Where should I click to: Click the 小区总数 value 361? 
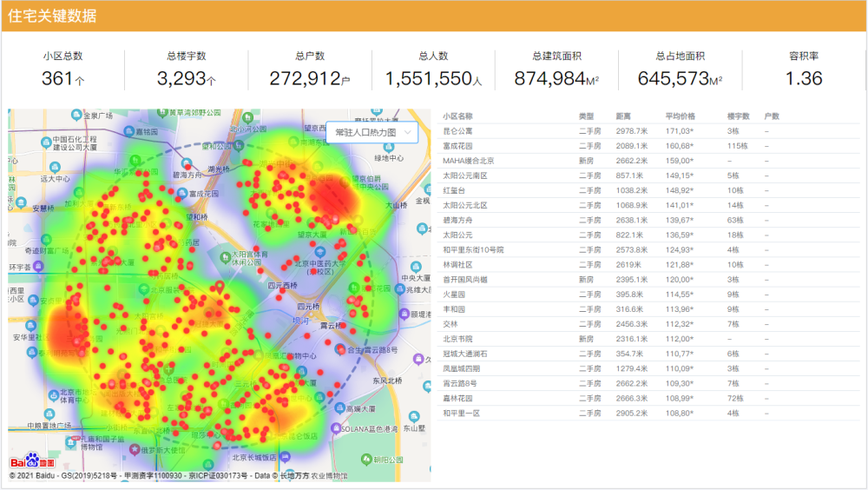click(57, 79)
